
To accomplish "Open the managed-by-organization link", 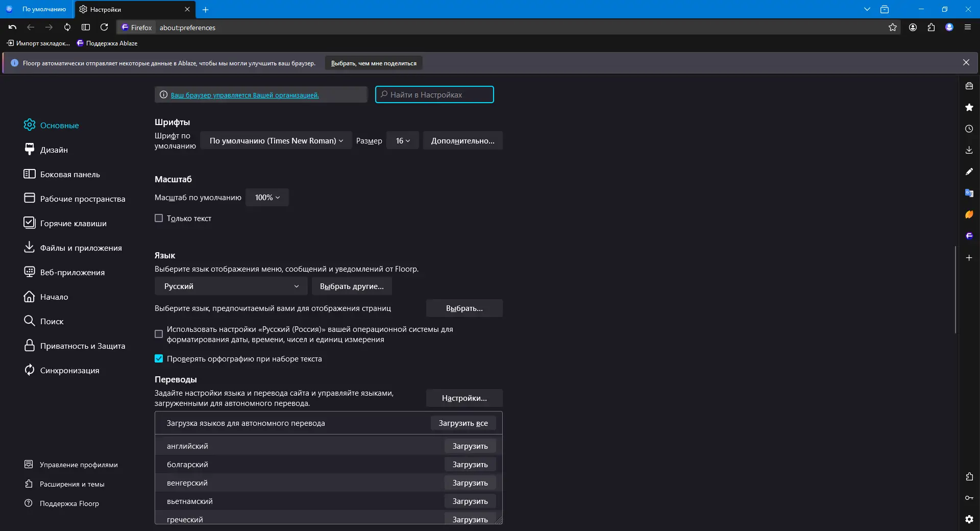I will [244, 95].
